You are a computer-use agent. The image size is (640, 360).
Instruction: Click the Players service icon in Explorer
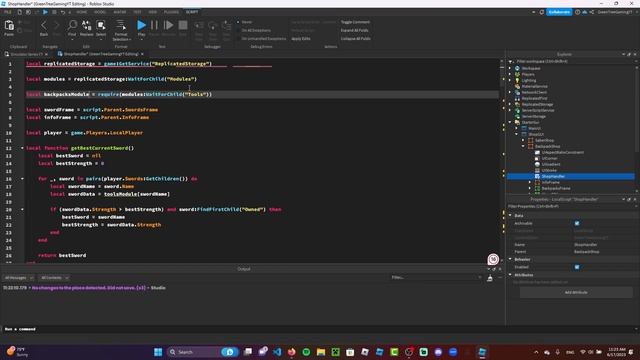tap(517, 74)
